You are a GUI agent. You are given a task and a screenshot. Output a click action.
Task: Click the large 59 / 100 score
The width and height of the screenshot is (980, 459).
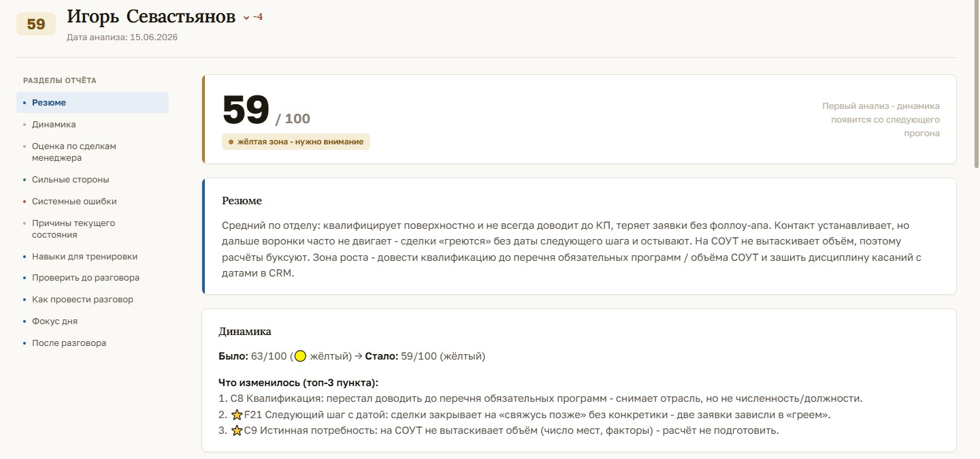pyautogui.click(x=266, y=111)
